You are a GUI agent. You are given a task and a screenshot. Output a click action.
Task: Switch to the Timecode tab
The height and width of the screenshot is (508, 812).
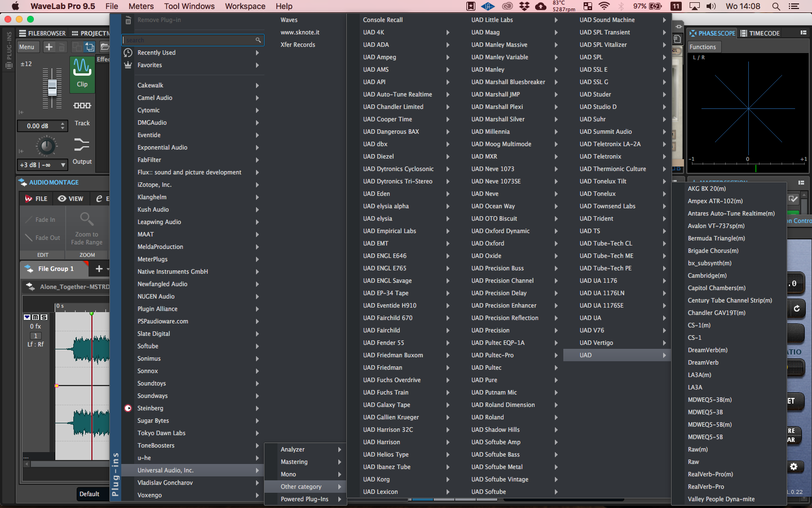(760, 33)
